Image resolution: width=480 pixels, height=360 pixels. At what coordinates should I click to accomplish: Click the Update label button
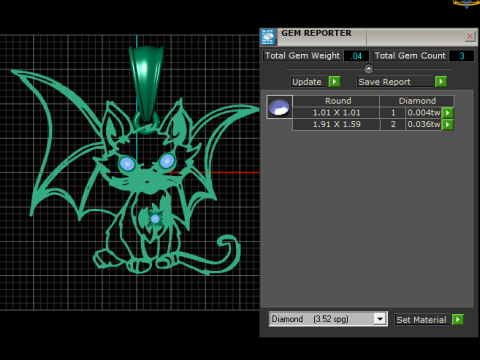click(309, 82)
